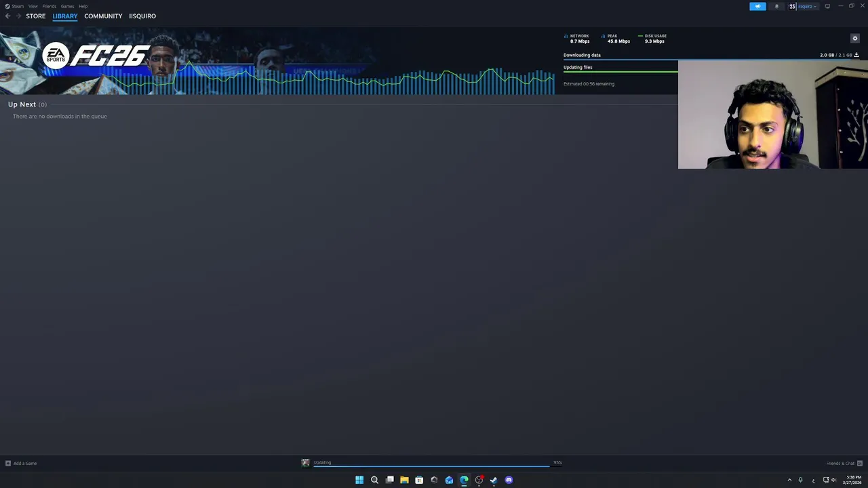
Task: Open Microsoft Store from taskbar
Action: click(x=419, y=480)
